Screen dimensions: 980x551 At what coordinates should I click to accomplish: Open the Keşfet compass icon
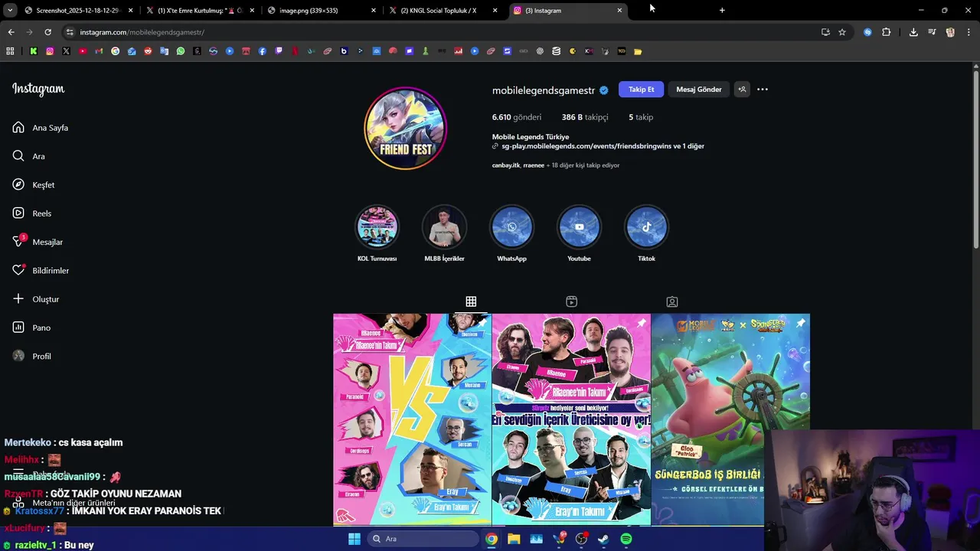(x=18, y=184)
